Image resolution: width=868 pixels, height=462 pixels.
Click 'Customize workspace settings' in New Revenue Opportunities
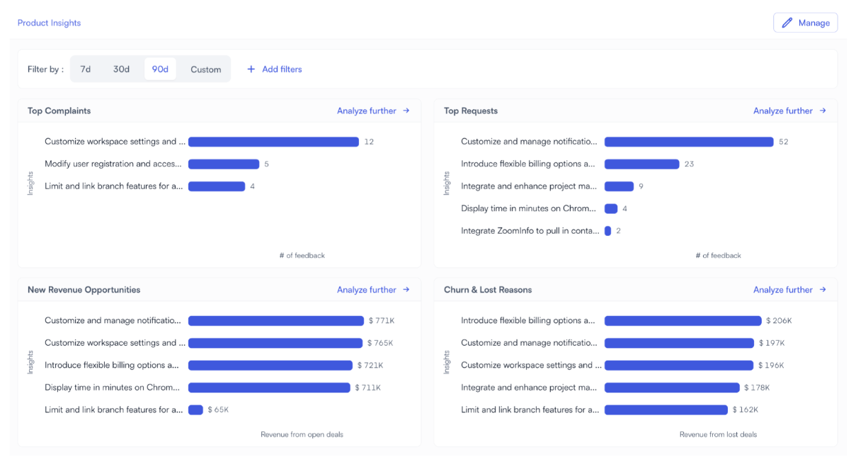coord(115,343)
